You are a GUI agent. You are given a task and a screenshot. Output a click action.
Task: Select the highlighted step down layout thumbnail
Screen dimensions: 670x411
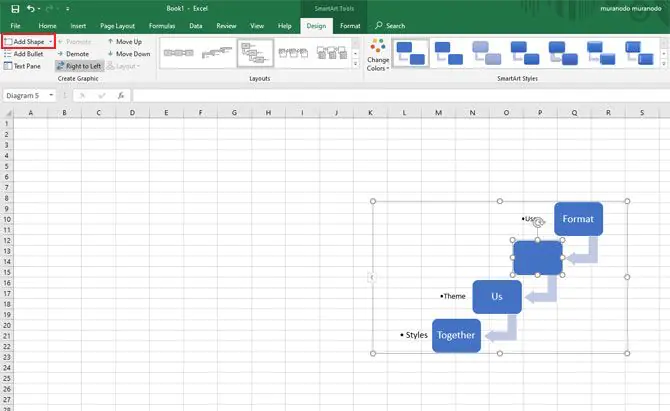pos(255,53)
